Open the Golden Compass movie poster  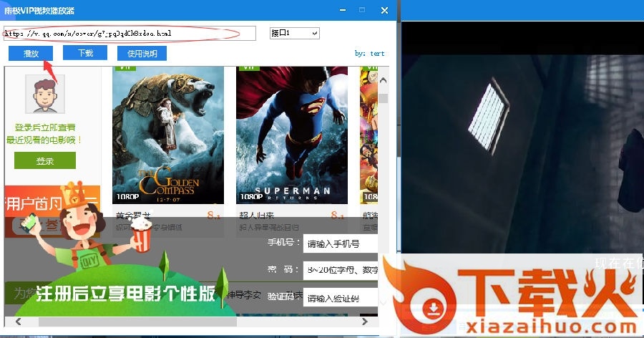tap(167, 135)
